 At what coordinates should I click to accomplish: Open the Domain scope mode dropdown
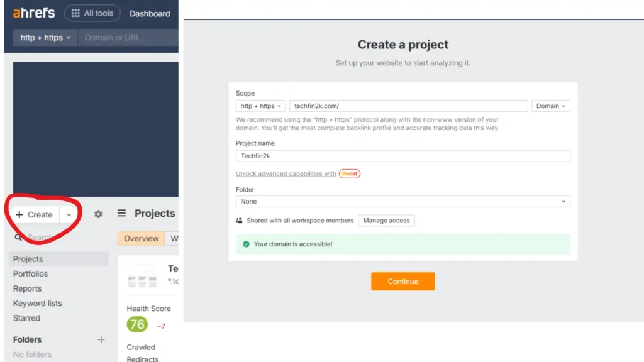click(551, 106)
